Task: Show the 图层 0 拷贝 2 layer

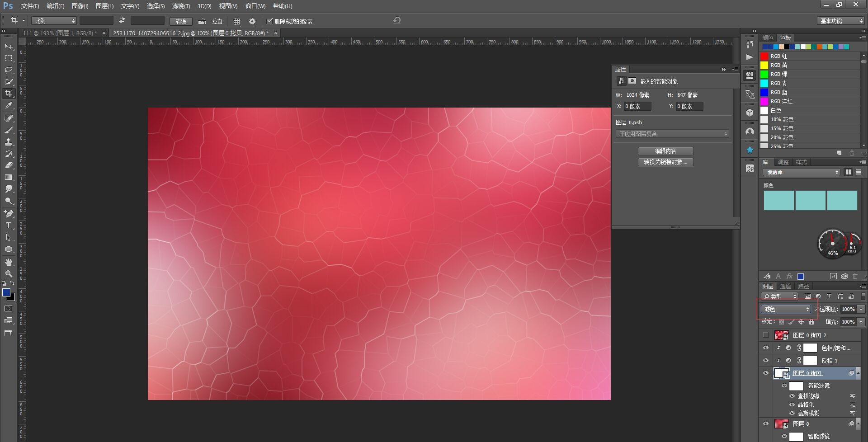Action: [765, 335]
